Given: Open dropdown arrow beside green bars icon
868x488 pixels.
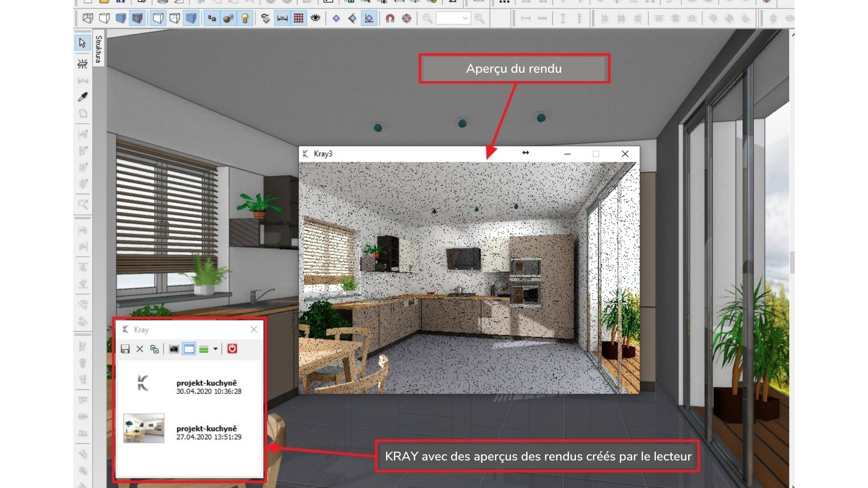Looking at the screenshot, I should point(215,349).
